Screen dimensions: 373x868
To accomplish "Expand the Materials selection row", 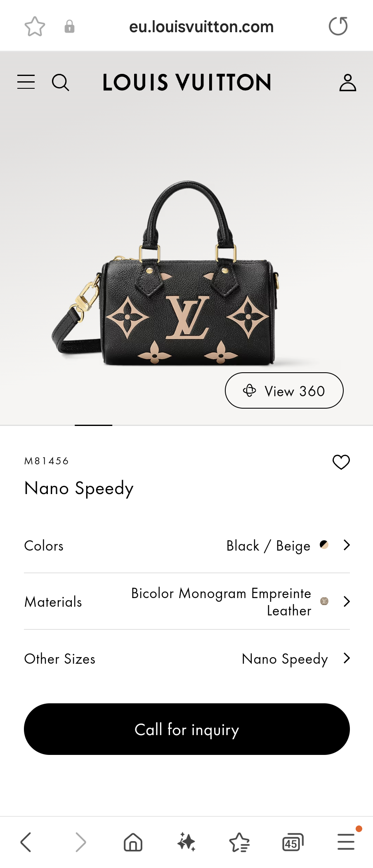I will click(186, 602).
